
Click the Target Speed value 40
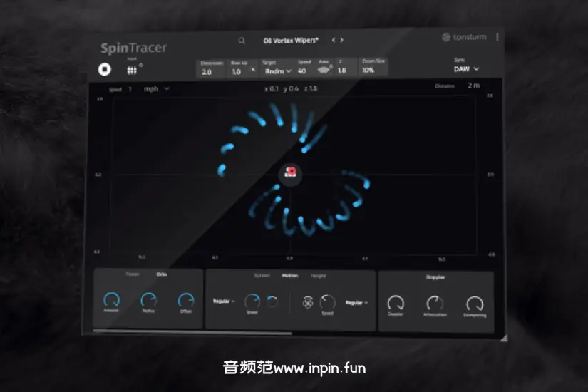point(302,71)
